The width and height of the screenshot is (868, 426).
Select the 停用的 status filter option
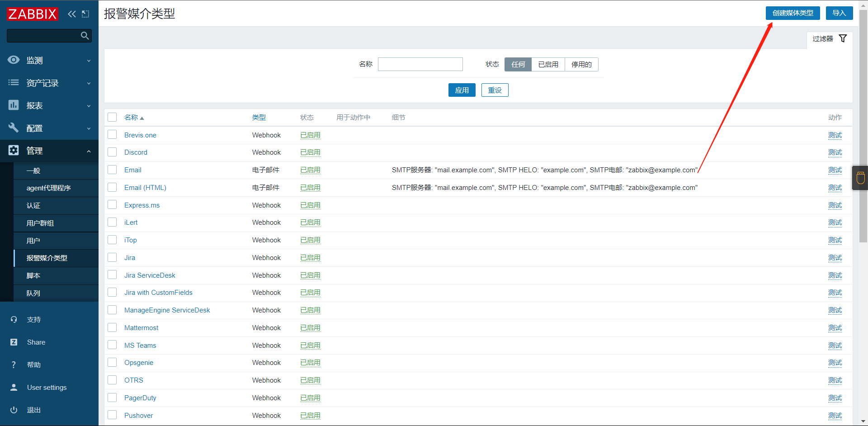click(582, 64)
